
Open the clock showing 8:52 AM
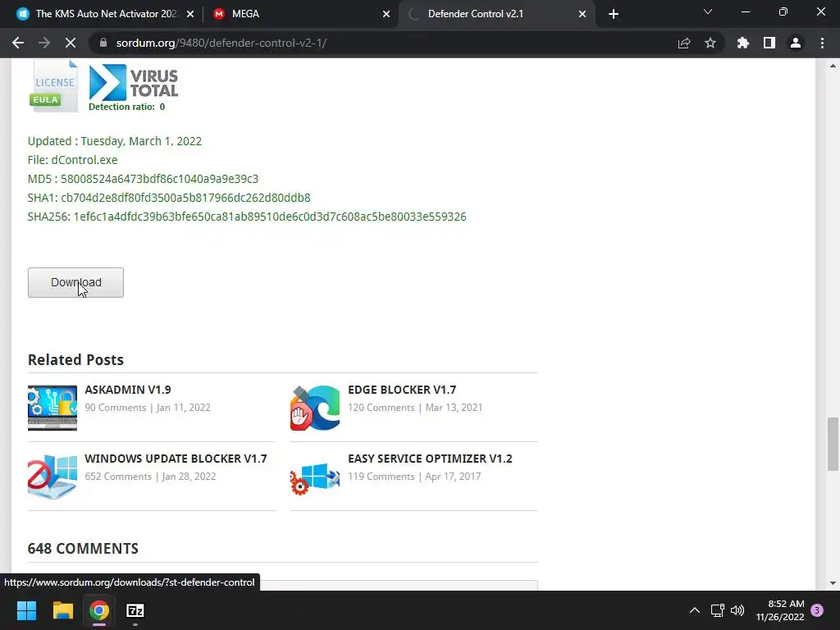pos(781,610)
